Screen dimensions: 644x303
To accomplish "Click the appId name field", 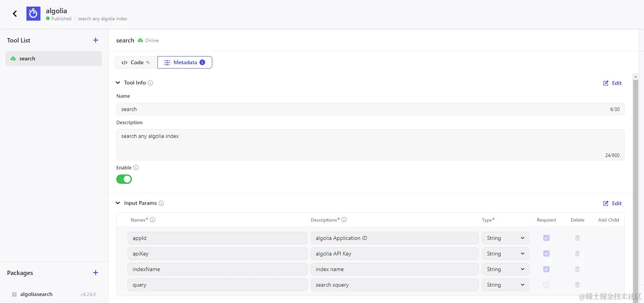I will tap(217, 238).
